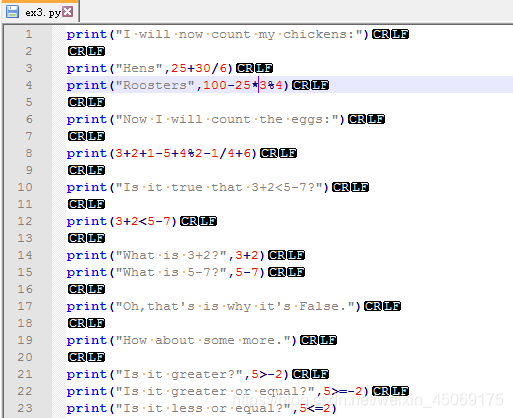This screenshot has height=418, width=513.
Task: Click the expression 5<=2 on line 23
Action: pyautogui.click(x=315, y=408)
